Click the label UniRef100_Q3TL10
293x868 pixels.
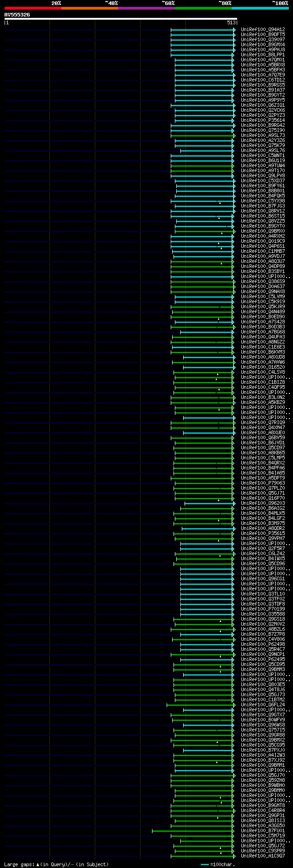(x=263, y=594)
